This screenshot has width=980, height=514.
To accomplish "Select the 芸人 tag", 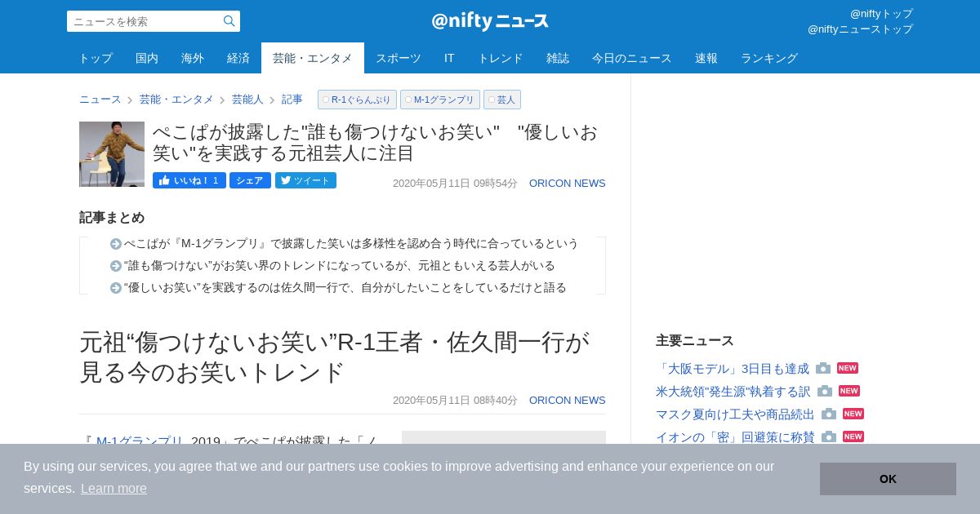I will click(502, 100).
